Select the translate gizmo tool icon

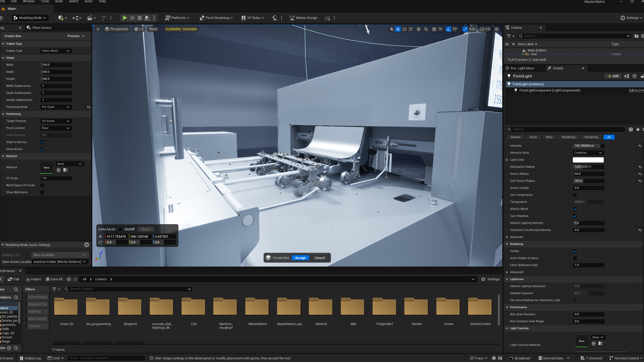pos(398,29)
